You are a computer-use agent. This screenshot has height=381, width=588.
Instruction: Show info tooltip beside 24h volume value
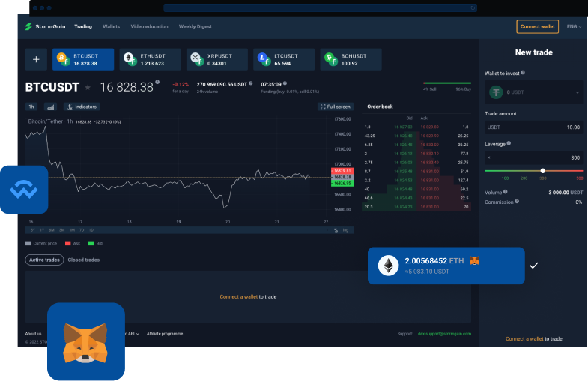251,83
